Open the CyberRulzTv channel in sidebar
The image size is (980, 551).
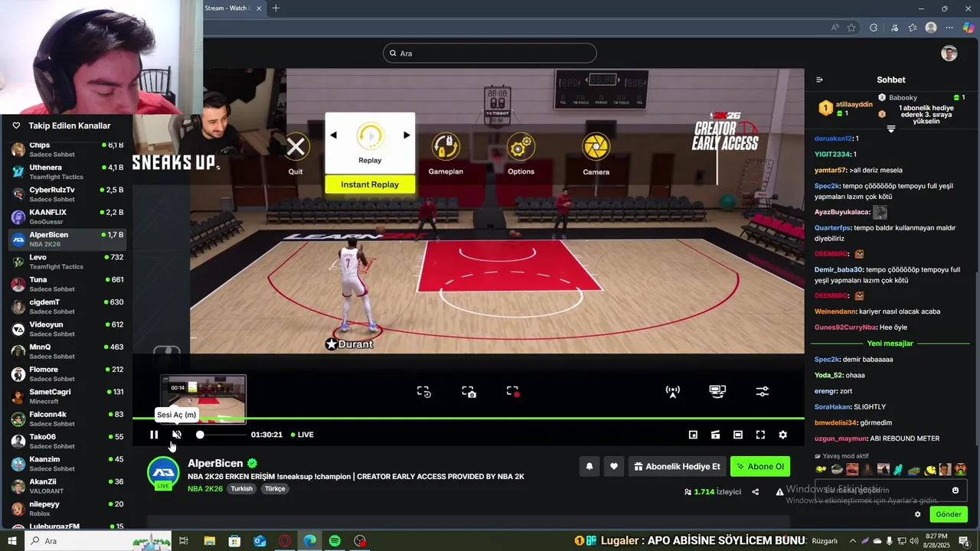67,194
